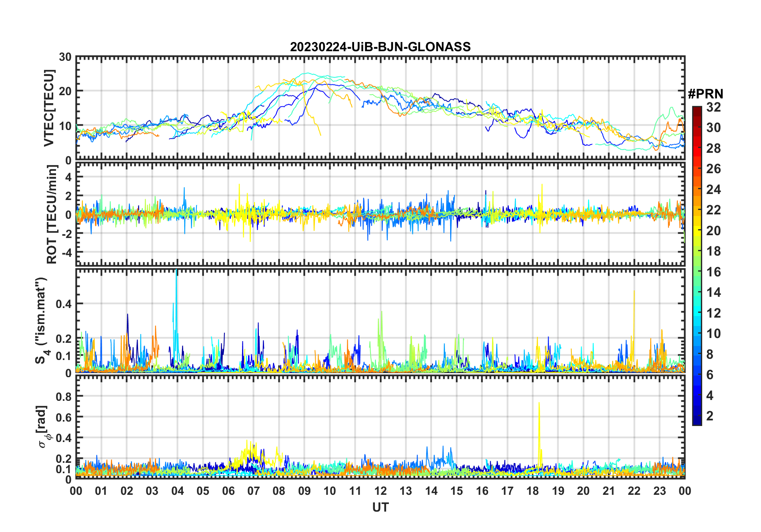The width and height of the screenshot is (761, 532).
Task: Pick the dark blue bottom of the PRN colorbar
Action: tap(697, 422)
